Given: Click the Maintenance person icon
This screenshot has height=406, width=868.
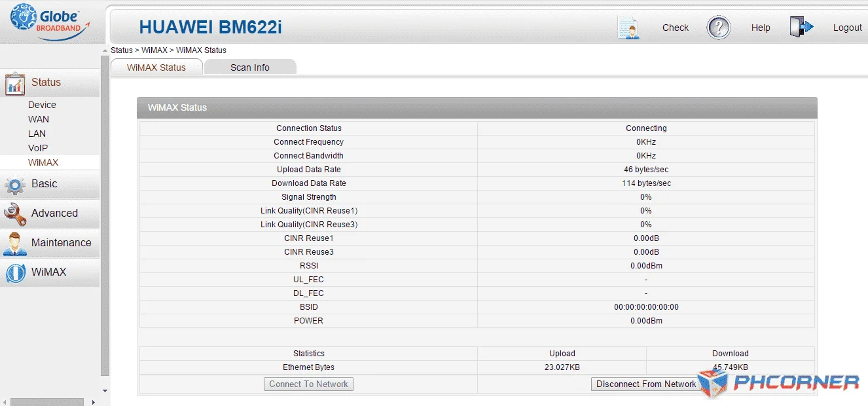Looking at the screenshot, I should pyautogui.click(x=14, y=244).
